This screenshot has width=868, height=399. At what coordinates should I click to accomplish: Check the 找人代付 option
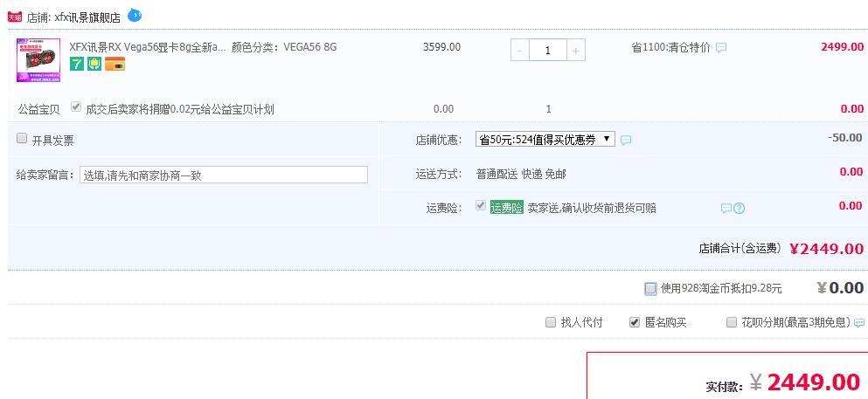pyautogui.click(x=550, y=322)
